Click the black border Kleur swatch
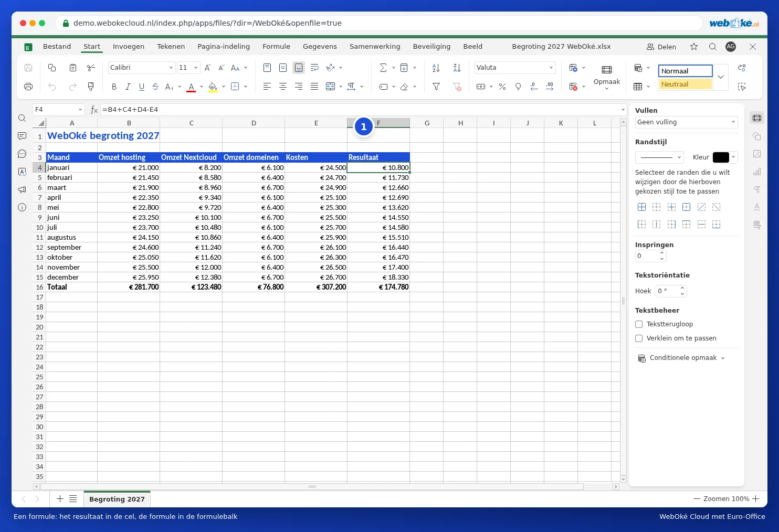 [x=721, y=157]
